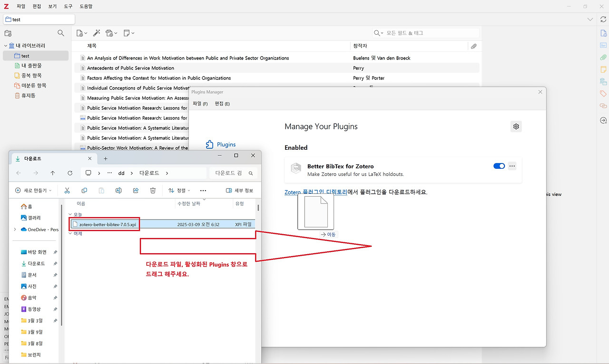Collapse the 어제 group in Explorer
Screen dimensions: 609x364
70,234
